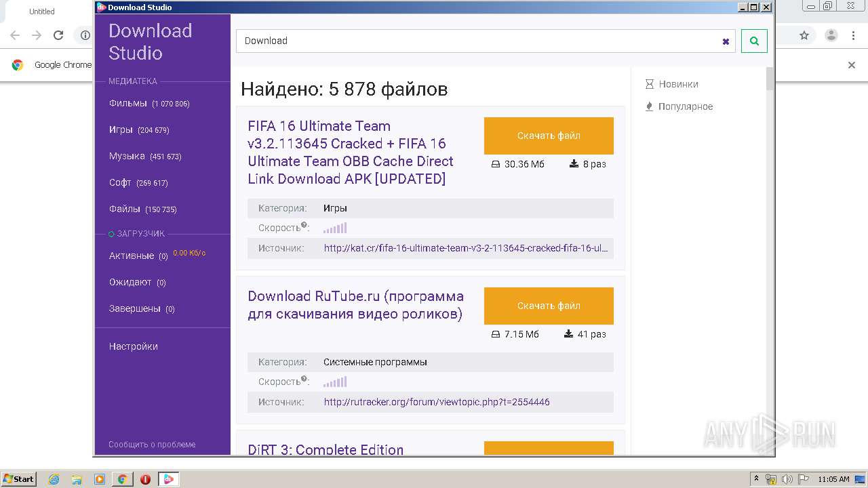
Task: Click the Найдено: 5 878 файлов heading
Action: coord(344,89)
